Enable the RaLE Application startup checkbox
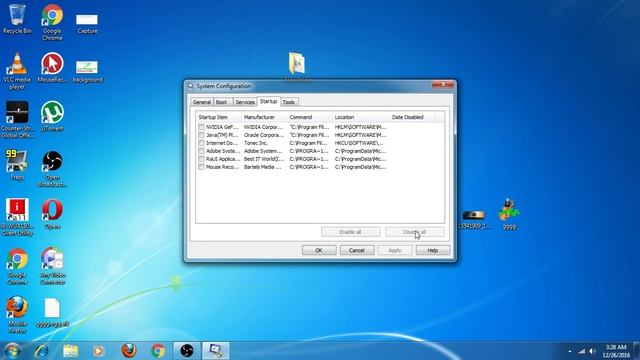The width and height of the screenshot is (640, 360). tap(201, 159)
